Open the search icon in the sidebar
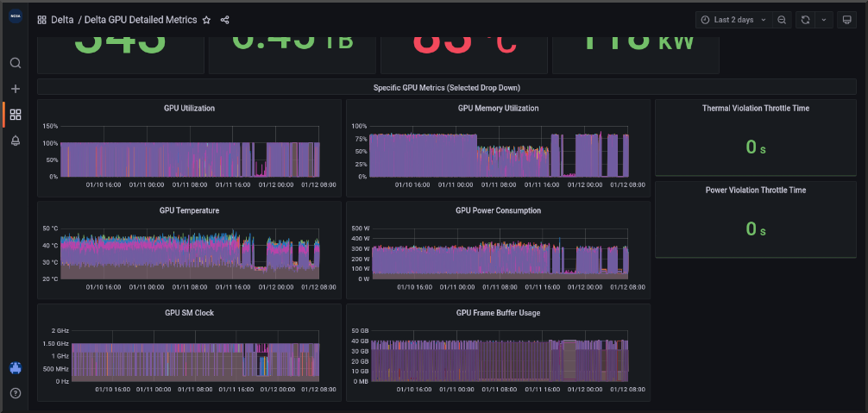868x413 pixels. 16,63
